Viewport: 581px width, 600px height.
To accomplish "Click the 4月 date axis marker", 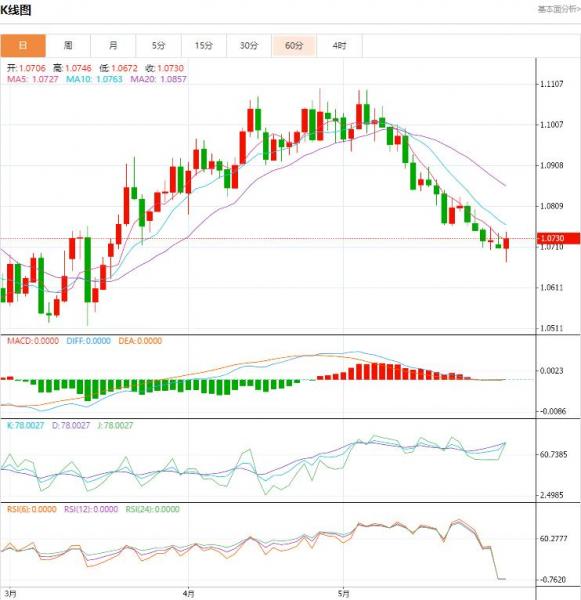I will point(188,594).
